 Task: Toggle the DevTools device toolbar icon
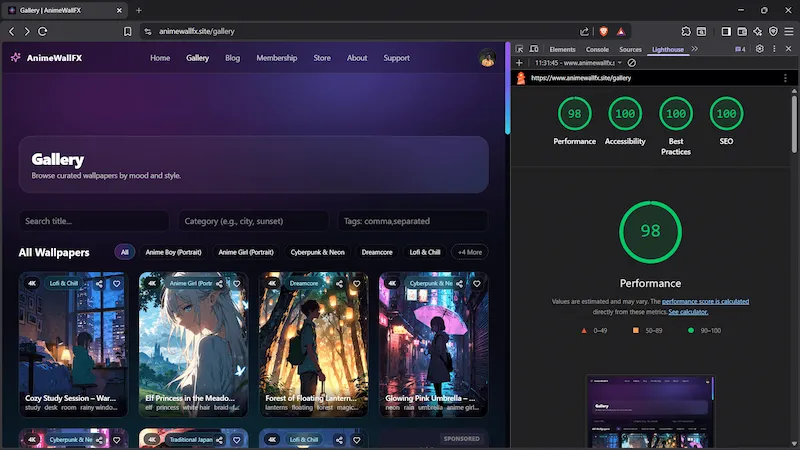(x=534, y=49)
